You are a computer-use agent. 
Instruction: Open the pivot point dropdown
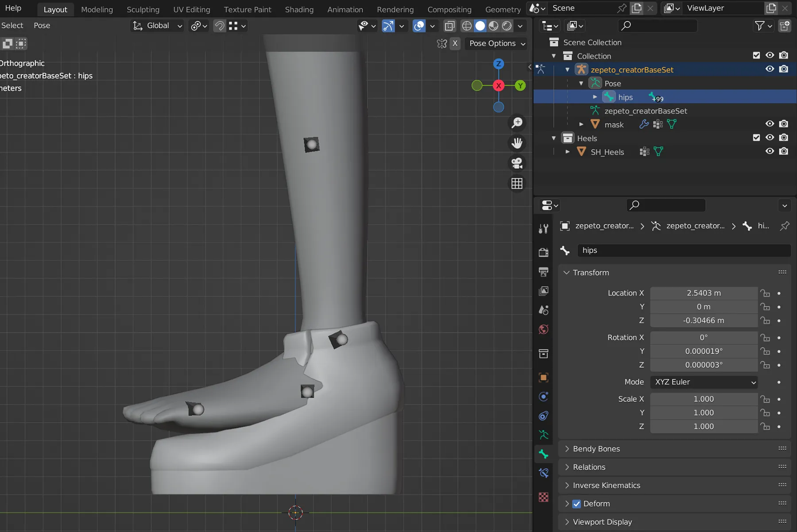click(x=199, y=26)
